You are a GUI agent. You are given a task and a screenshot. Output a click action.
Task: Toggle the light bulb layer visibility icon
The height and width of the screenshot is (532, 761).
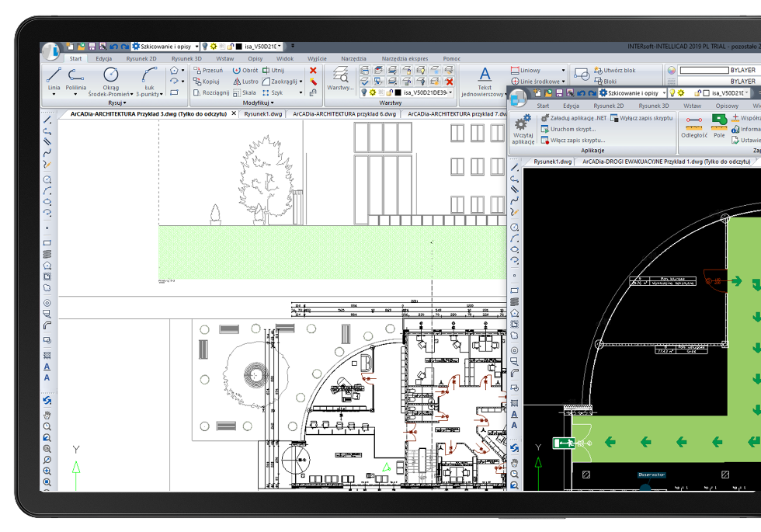(x=364, y=92)
